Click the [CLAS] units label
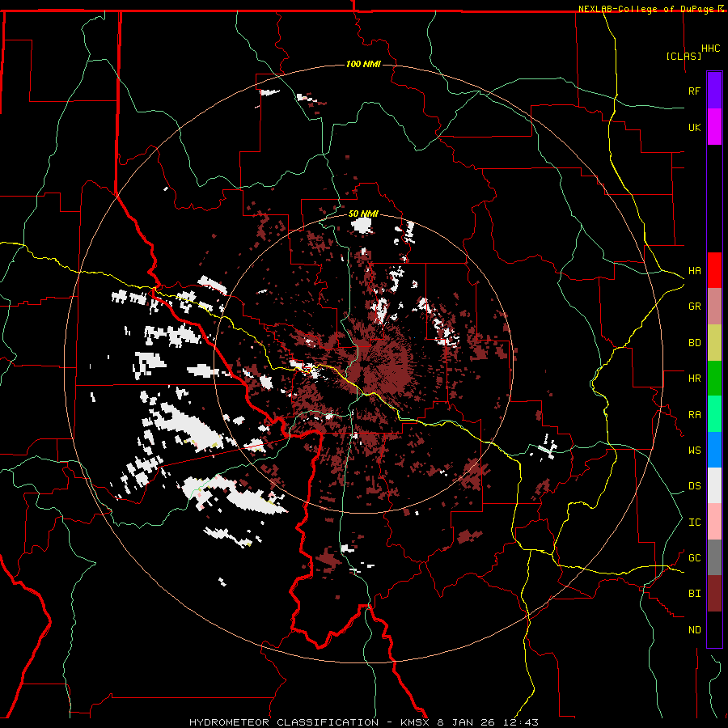The image size is (728, 728). [684, 56]
